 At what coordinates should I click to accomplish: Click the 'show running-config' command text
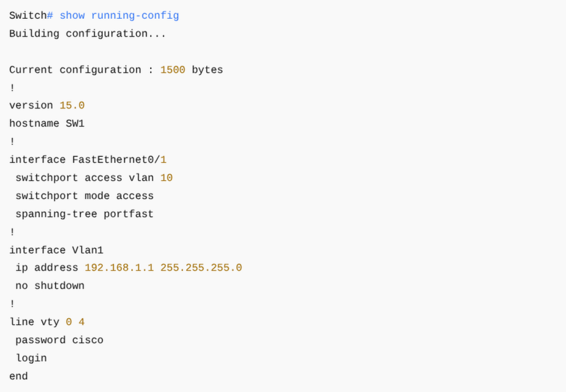(119, 15)
